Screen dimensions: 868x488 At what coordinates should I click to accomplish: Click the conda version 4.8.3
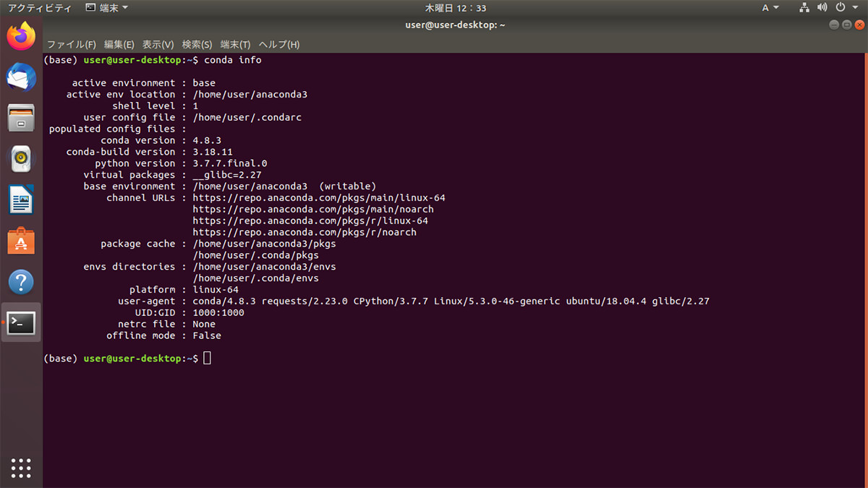pos(207,140)
